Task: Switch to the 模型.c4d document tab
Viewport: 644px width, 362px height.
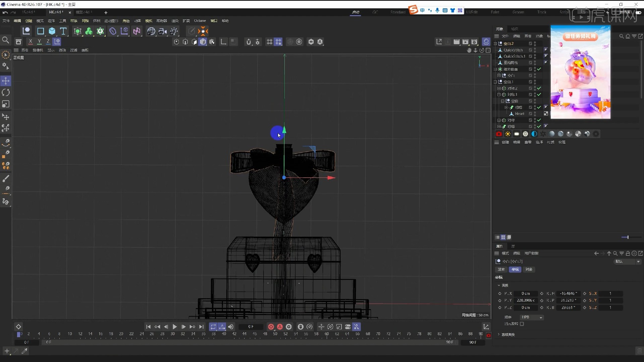Action: tap(83, 12)
